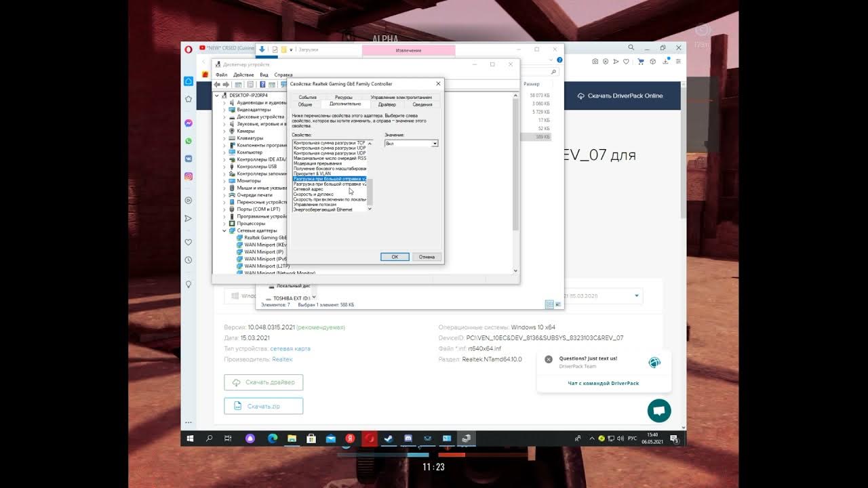Image resolution: width=868 pixels, height=488 pixels.
Task: Switch to the Общие tab
Action: [x=305, y=104]
